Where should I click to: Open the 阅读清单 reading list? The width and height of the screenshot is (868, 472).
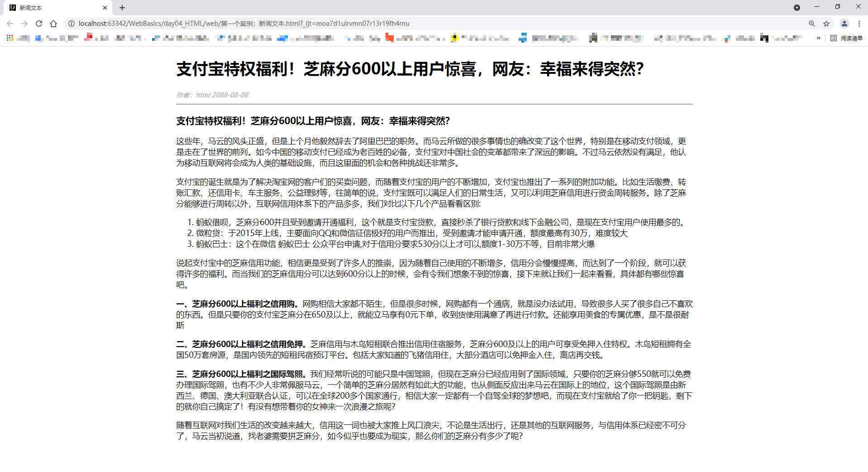pyautogui.click(x=847, y=38)
